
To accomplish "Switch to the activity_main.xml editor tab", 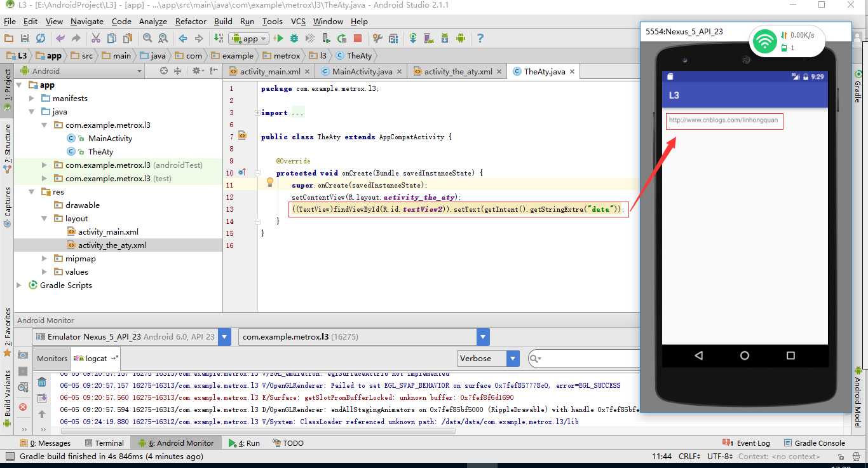I will coord(269,72).
